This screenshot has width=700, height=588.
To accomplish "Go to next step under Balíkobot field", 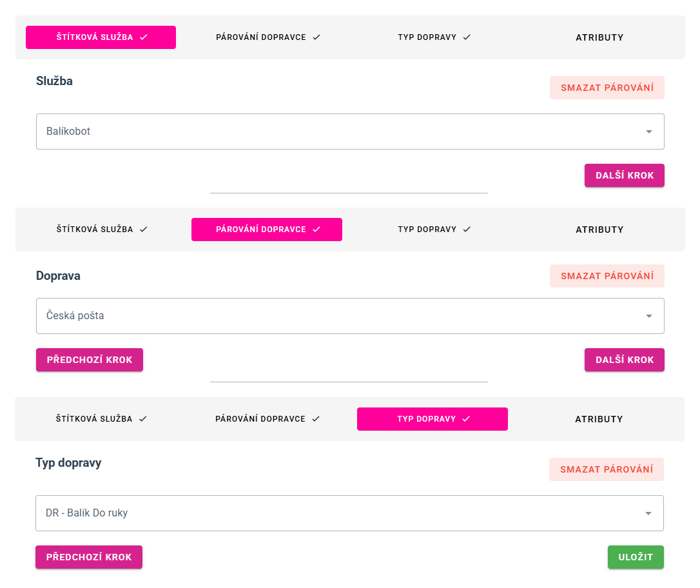I will (625, 175).
